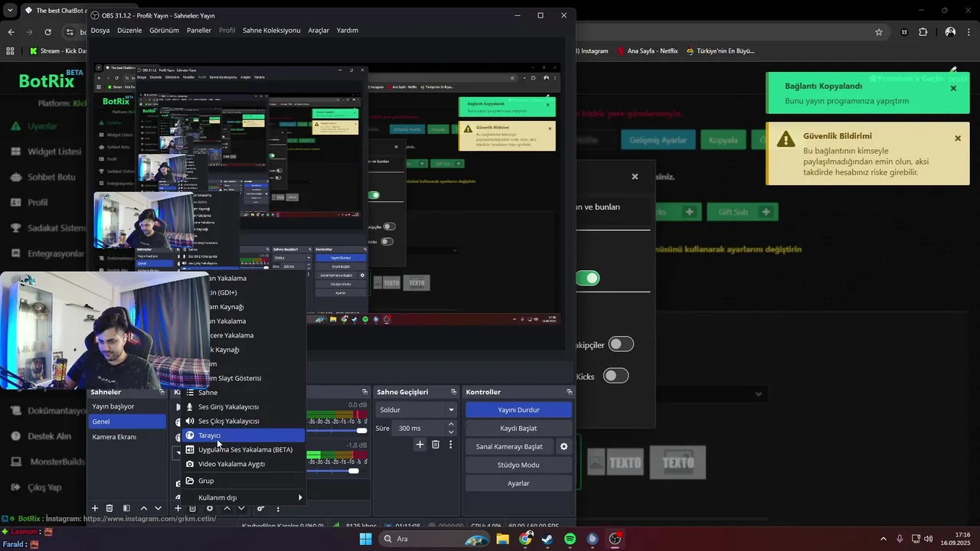
Task: Increase transition Süre with up stepper
Action: coord(451,424)
